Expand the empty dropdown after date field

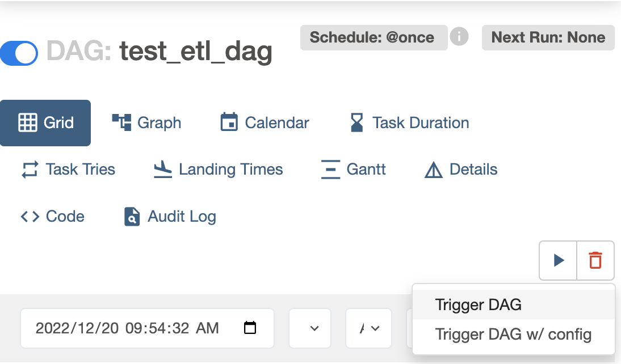(310, 328)
